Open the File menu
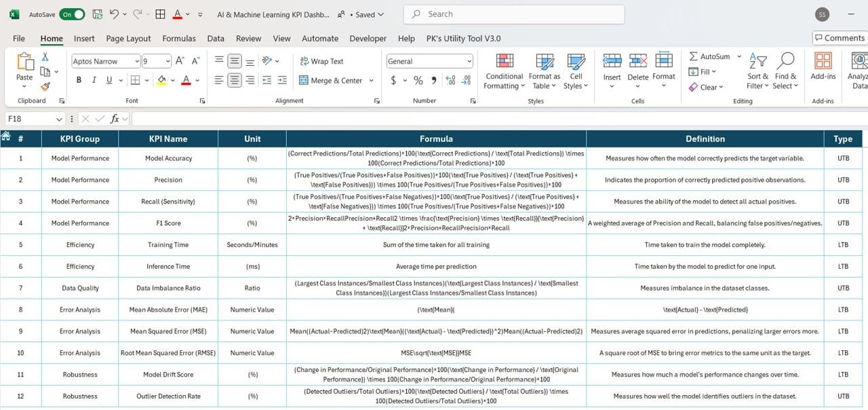The image size is (868, 410). (x=19, y=39)
